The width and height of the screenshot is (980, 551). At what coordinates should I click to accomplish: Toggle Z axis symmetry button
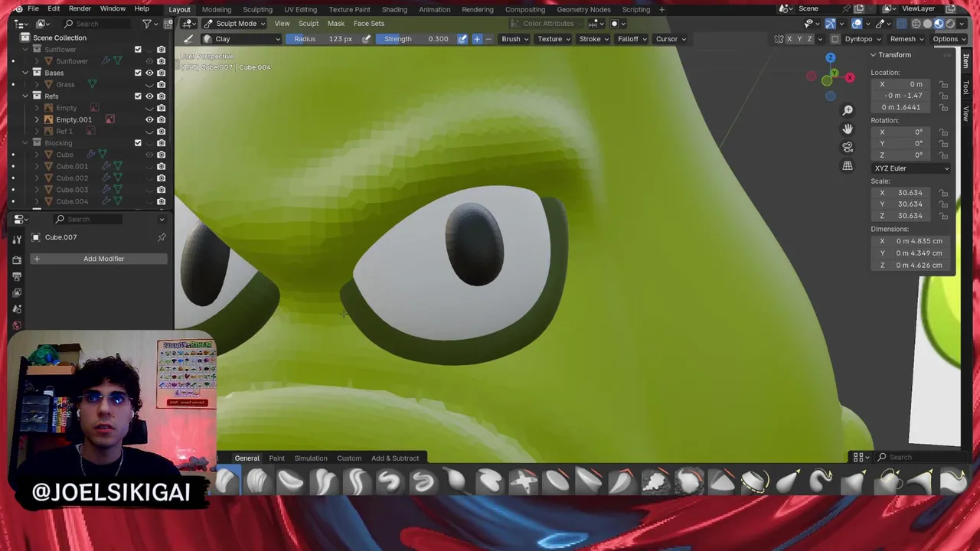point(809,39)
